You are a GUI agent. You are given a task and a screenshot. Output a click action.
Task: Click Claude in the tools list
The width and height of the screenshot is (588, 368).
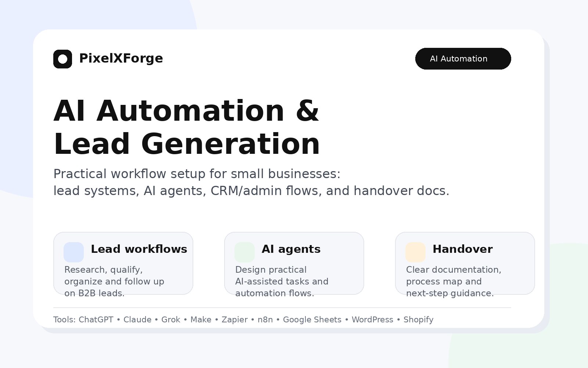click(x=137, y=319)
